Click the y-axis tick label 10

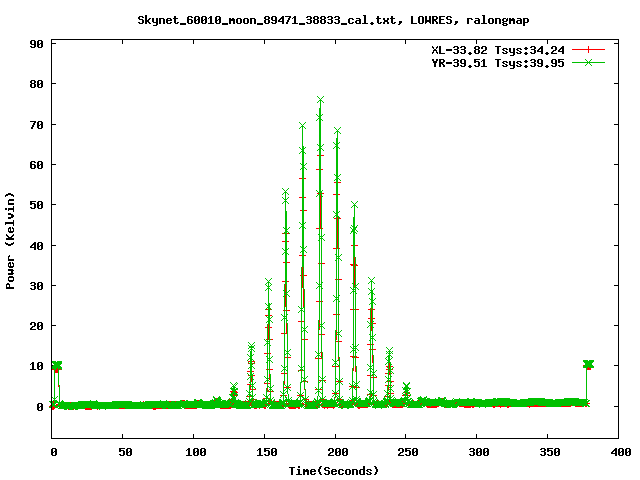click(36, 366)
